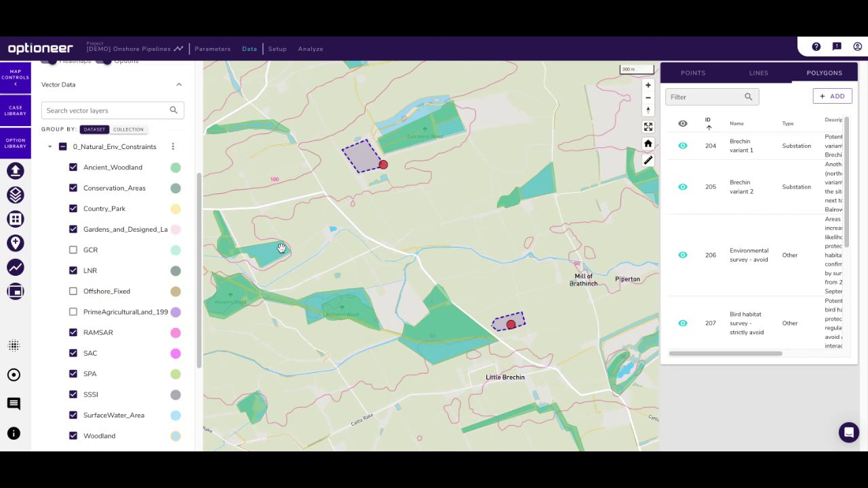Uncheck Ancient_Woodland layer
868x488 pixels.
[73, 167]
